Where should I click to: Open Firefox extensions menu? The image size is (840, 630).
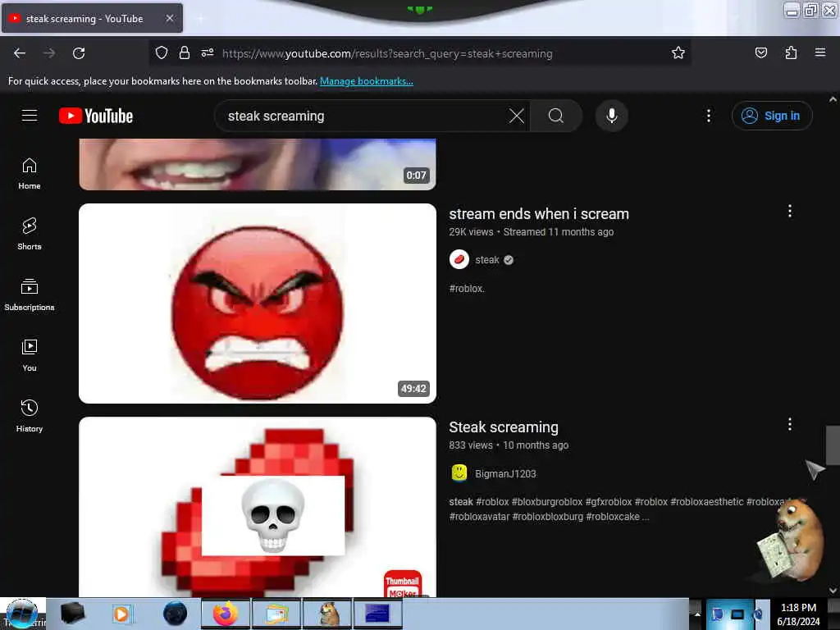pos(791,52)
